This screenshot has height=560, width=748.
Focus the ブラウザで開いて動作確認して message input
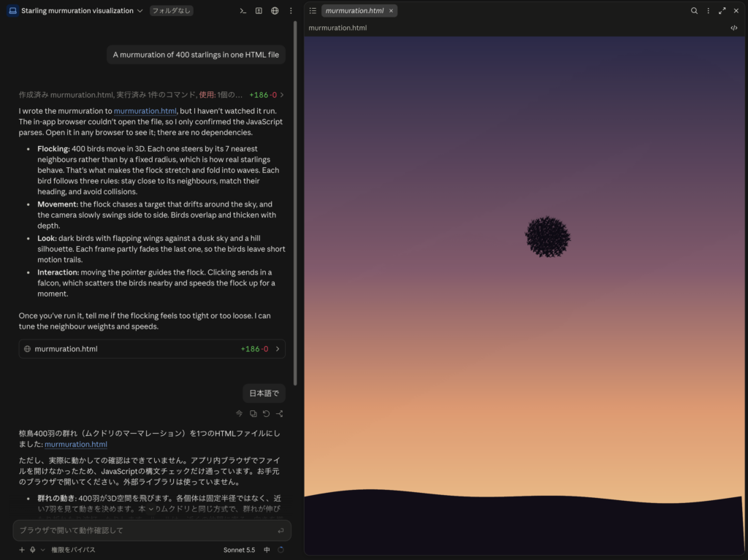[152, 530]
